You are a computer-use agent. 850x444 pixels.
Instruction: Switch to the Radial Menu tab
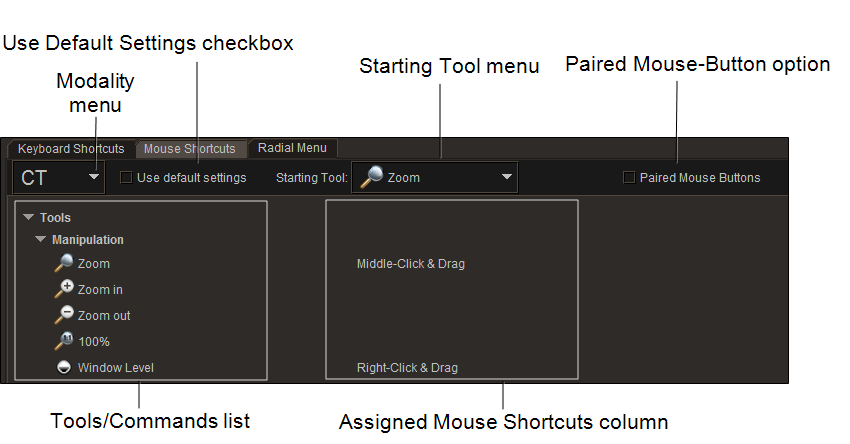point(292,148)
